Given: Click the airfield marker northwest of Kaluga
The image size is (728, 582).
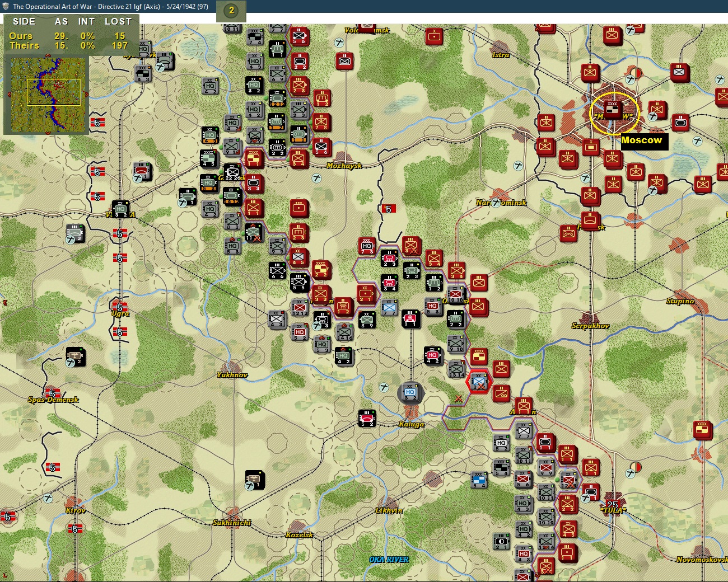Looking at the screenshot, I should point(384,387).
